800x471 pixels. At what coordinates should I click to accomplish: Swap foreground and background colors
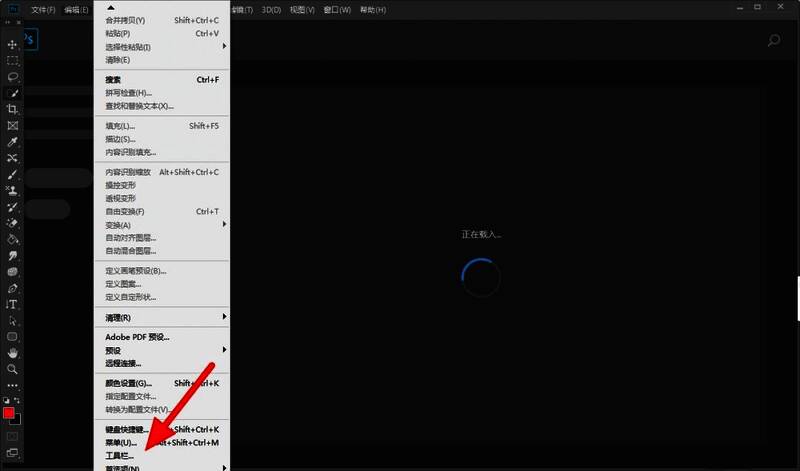(x=19, y=401)
